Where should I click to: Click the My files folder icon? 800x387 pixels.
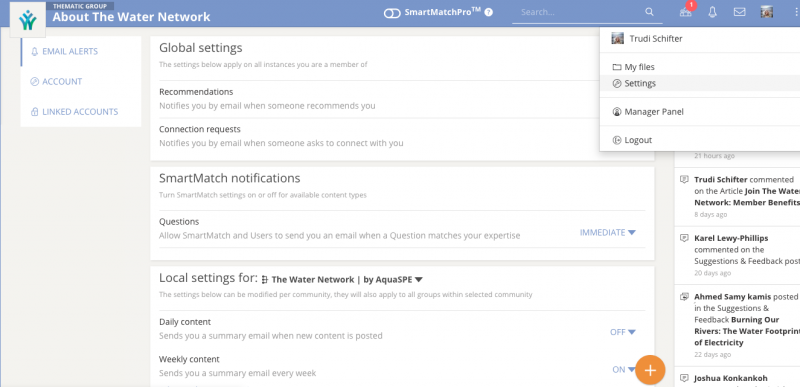click(617, 67)
